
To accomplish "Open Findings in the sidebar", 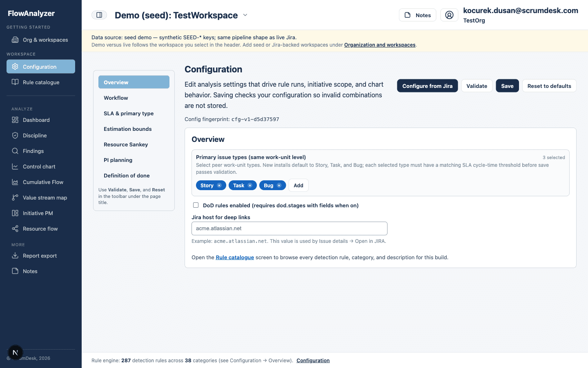I will (x=41, y=151).
